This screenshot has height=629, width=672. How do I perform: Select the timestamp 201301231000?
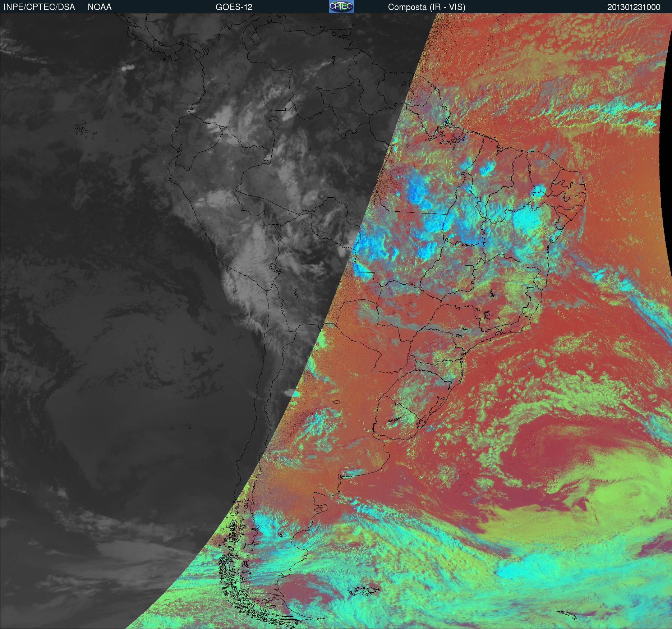coord(634,7)
